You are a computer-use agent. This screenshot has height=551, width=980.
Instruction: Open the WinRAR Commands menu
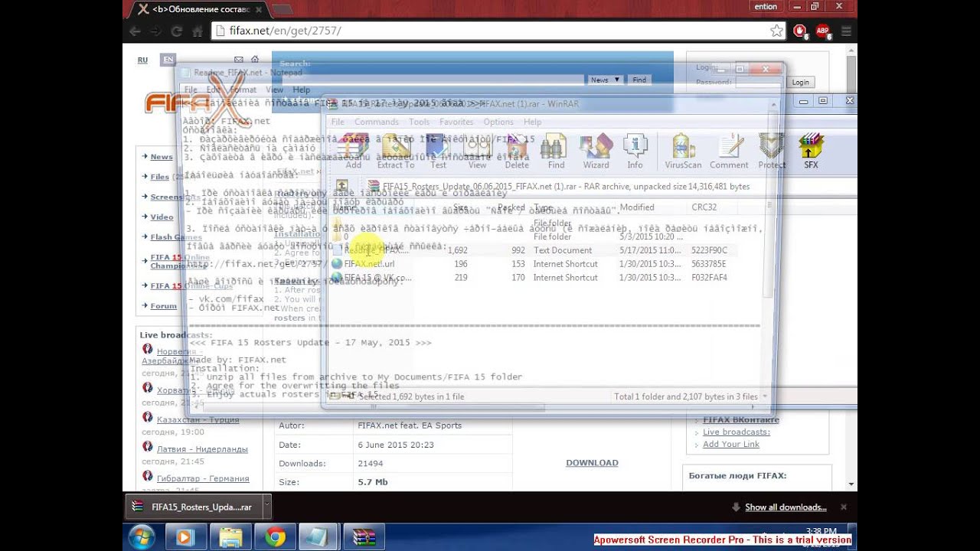376,122
